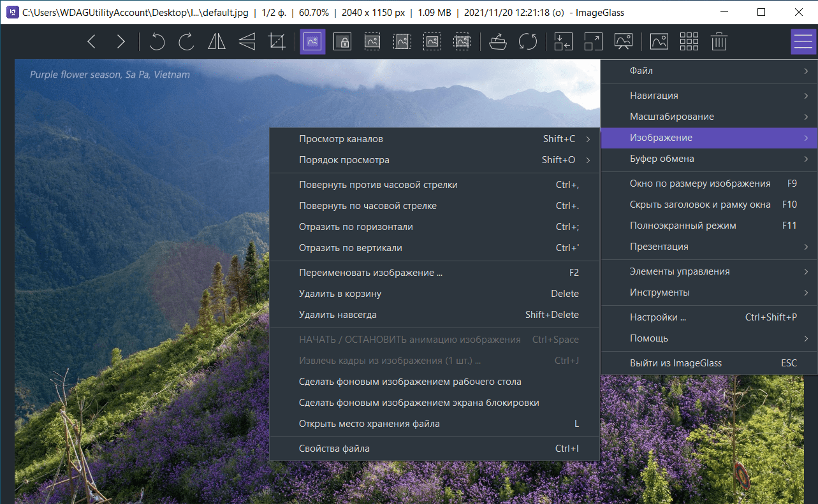This screenshot has height=504, width=818.
Task: Select Удалить навсегда
Action: (434, 315)
